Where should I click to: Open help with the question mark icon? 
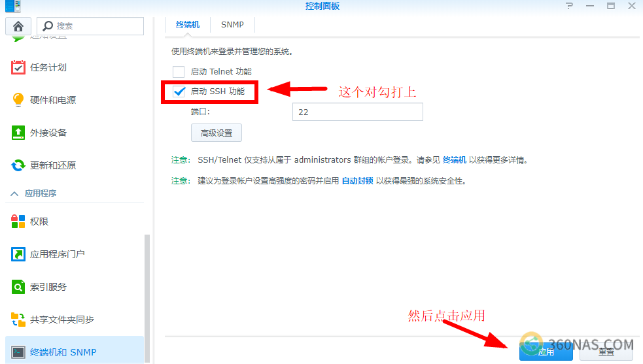pos(569,6)
